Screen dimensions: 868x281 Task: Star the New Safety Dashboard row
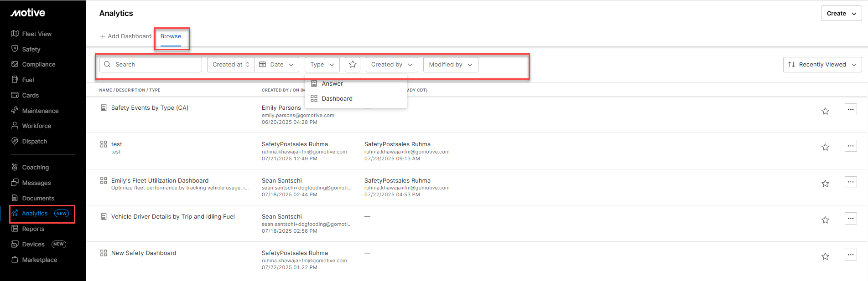click(x=825, y=256)
